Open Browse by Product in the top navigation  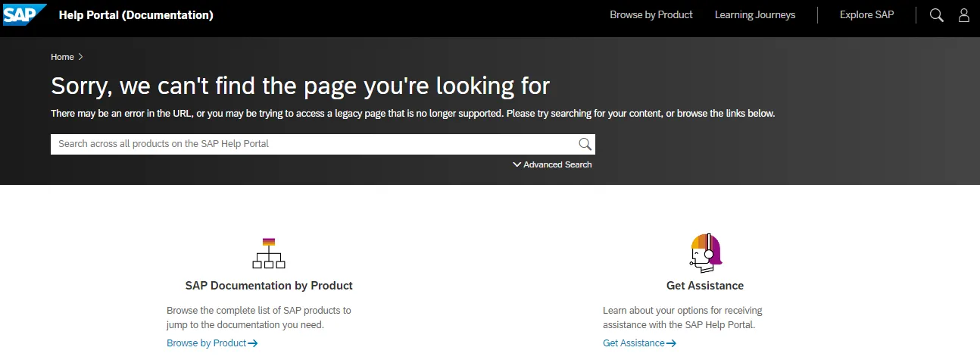coord(651,15)
